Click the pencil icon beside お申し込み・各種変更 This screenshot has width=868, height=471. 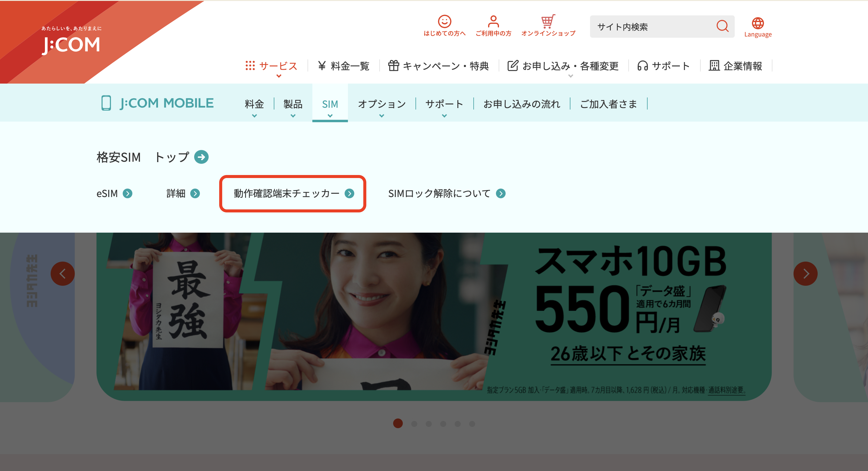pos(513,65)
